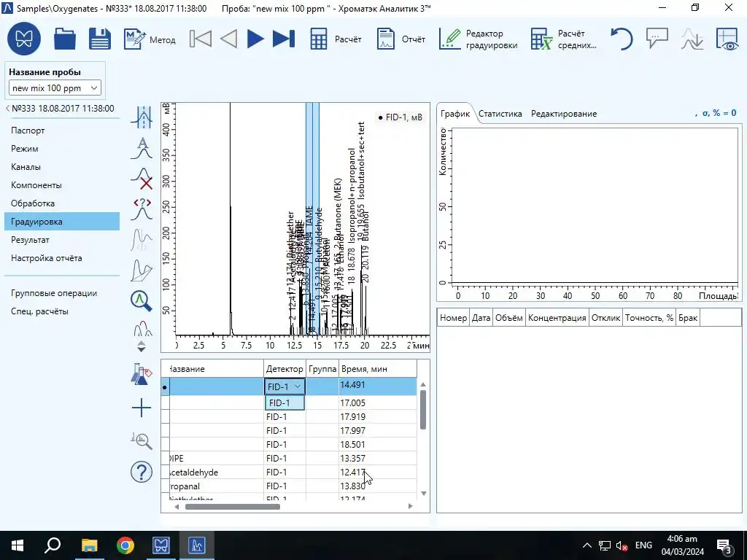Open the Отчёт report
Screen dimensions: 747x560
point(401,39)
